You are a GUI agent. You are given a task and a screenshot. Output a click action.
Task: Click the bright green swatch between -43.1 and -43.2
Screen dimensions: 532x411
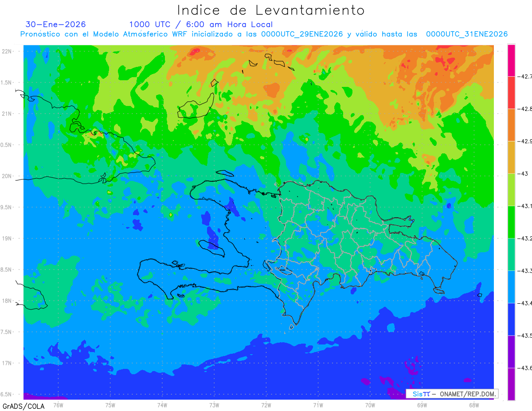pos(511,222)
